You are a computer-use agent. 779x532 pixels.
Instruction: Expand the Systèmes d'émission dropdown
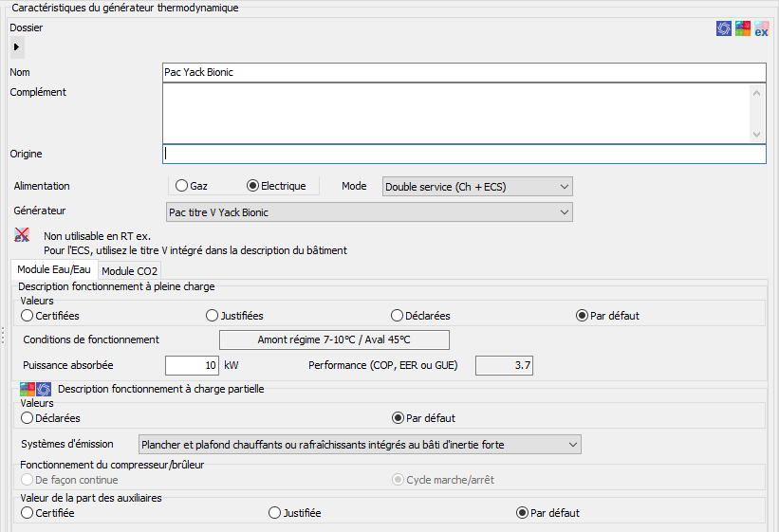pyautogui.click(x=358, y=445)
